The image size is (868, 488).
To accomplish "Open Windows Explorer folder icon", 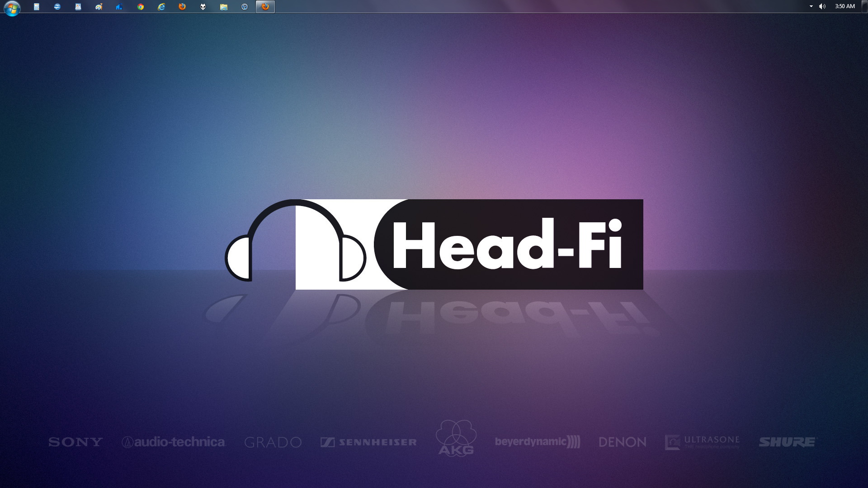I will click(x=224, y=7).
